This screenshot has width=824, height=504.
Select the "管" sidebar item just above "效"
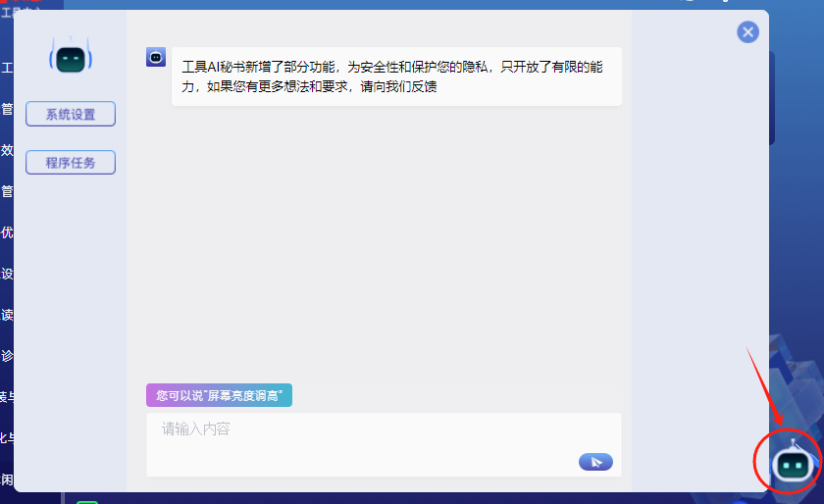tap(7, 109)
